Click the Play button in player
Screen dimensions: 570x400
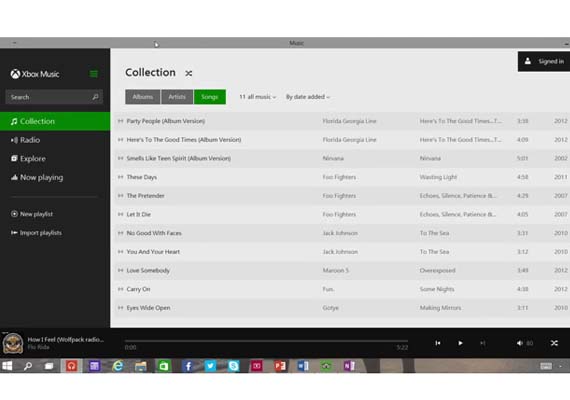click(x=460, y=343)
